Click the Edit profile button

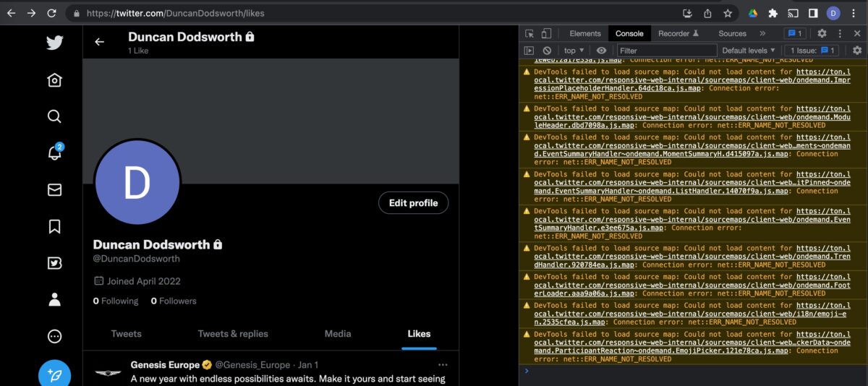[x=413, y=203]
